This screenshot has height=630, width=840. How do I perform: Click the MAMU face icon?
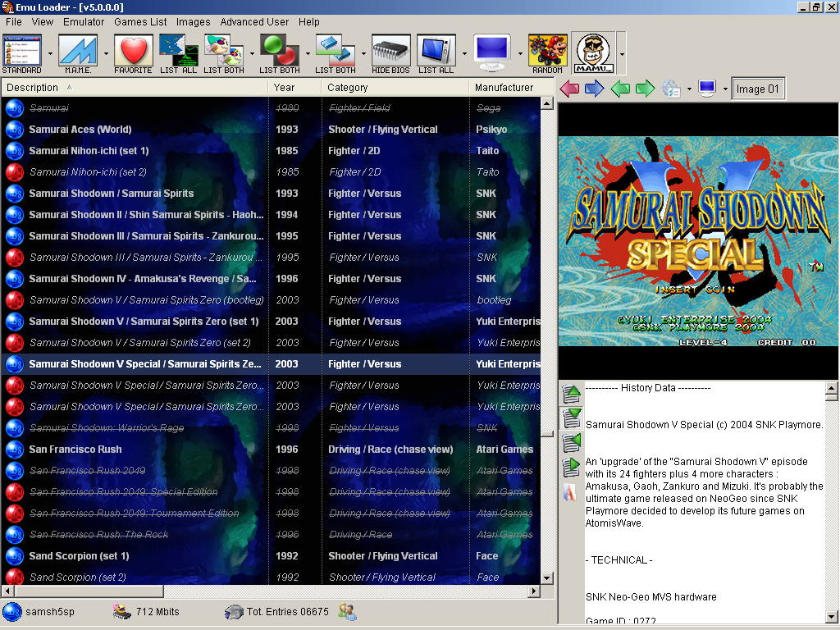593,53
